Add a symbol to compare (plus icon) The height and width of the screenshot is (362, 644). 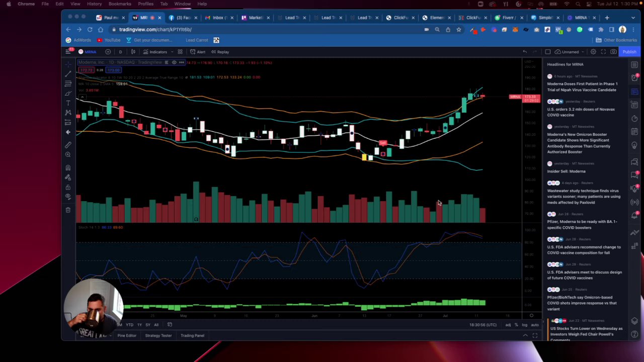point(108,52)
